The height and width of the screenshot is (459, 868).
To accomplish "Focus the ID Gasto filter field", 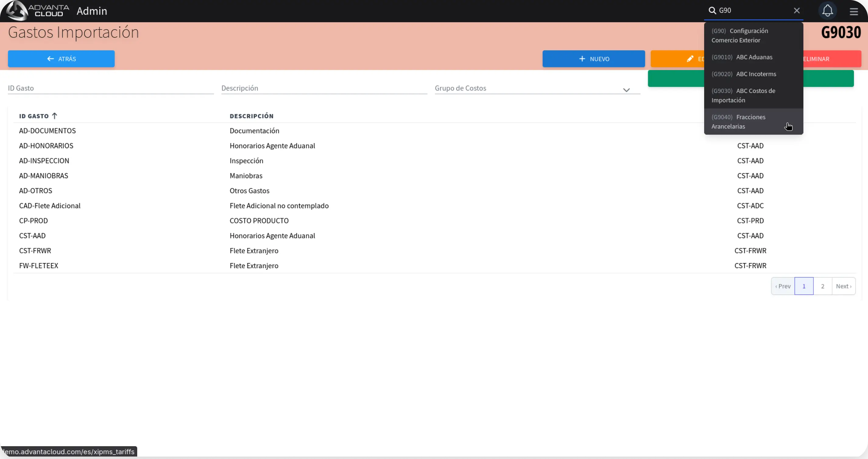I will tap(111, 88).
